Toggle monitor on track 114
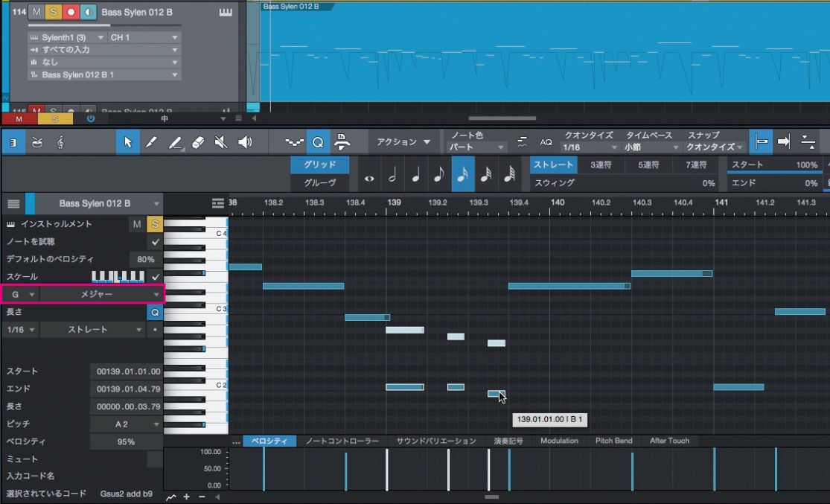Image resolution: width=830 pixels, height=504 pixels. point(88,12)
